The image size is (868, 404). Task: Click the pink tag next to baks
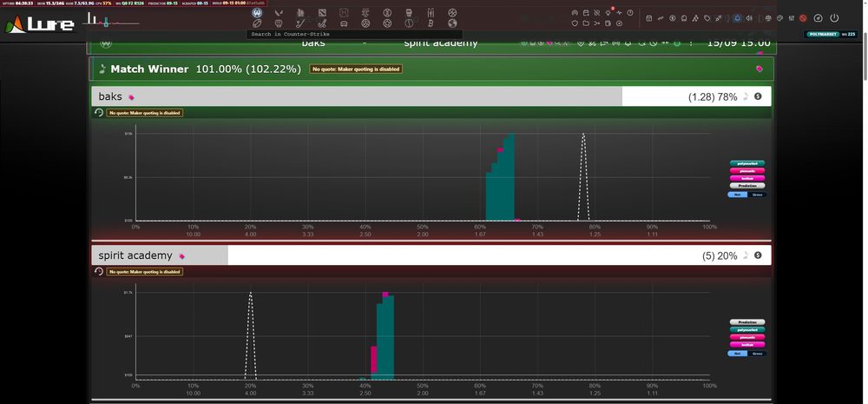tap(131, 97)
